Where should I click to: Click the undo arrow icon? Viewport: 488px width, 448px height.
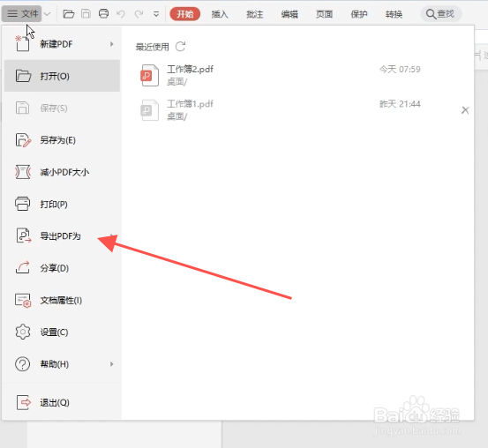pos(121,14)
